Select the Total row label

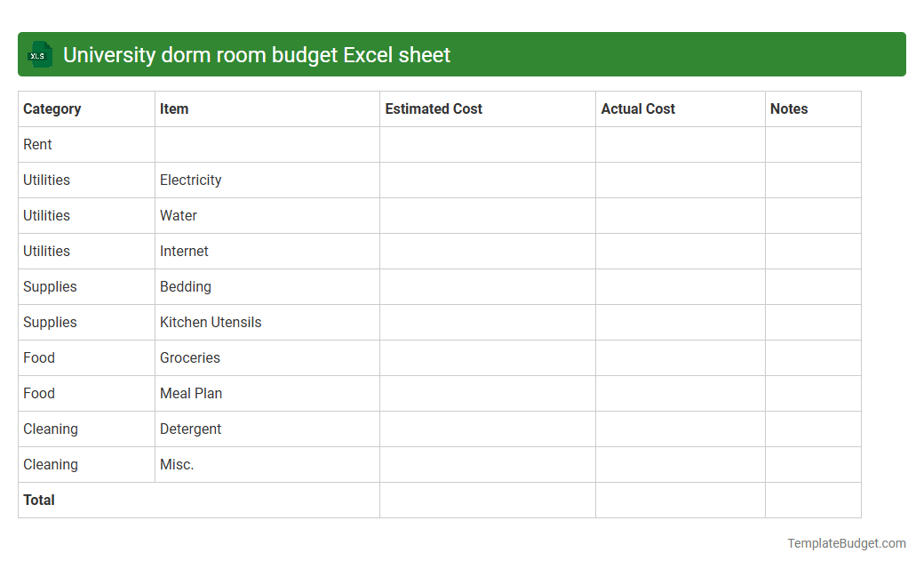coord(39,500)
